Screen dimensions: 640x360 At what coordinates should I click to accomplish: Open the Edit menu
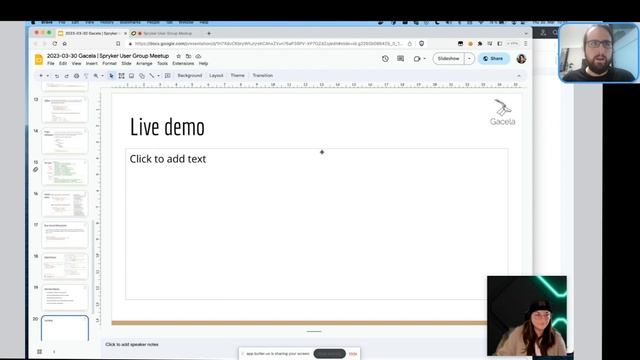click(63, 64)
